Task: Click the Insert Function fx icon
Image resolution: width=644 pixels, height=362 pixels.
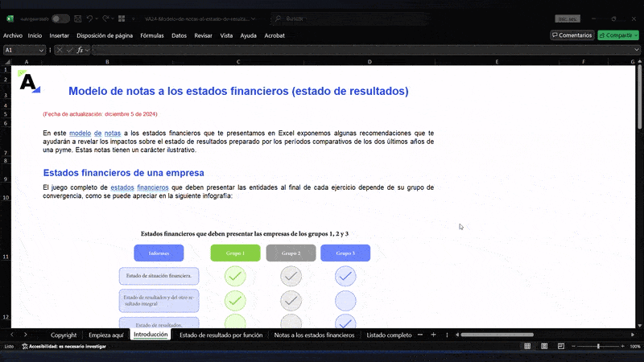Action: (x=80, y=50)
